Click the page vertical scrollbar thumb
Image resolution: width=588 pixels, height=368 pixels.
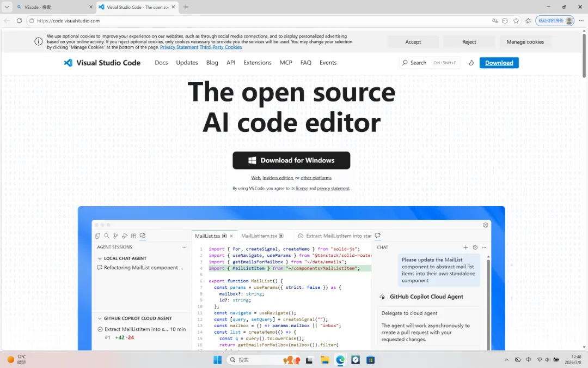584,56
